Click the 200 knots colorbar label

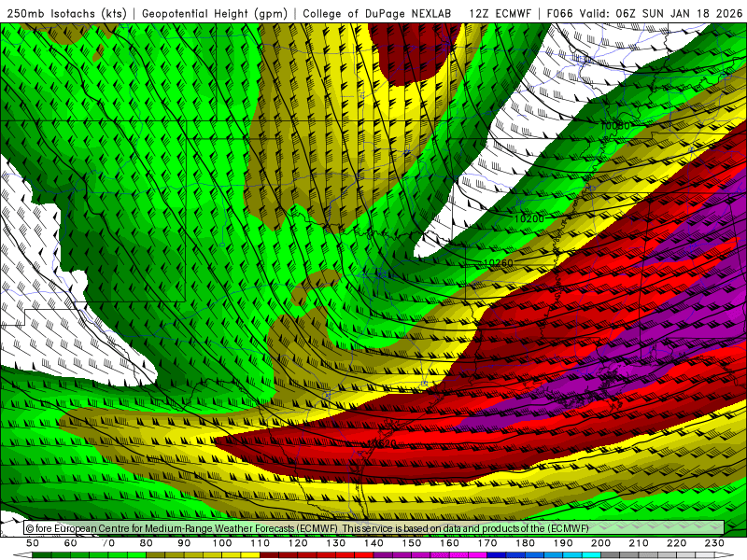click(600, 543)
